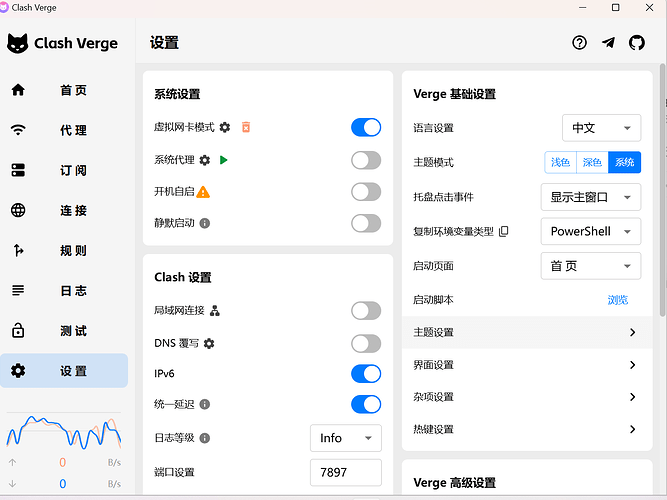This screenshot has height=500, width=667.
Task: Click the orange warning icon beside 开机自启
Action: [203, 192]
